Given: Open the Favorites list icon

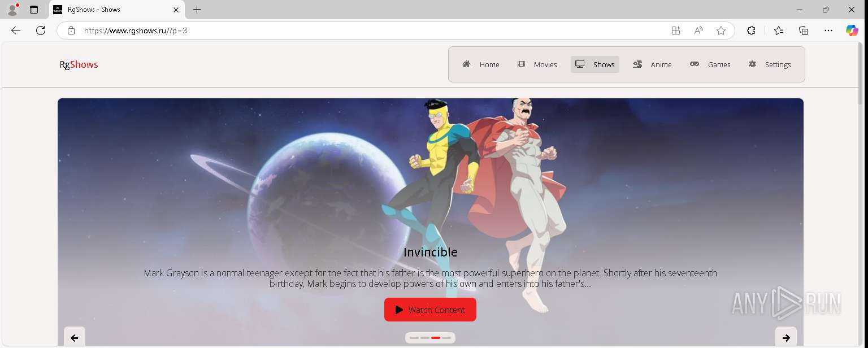Looking at the screenshot, I should coord(779,31).
